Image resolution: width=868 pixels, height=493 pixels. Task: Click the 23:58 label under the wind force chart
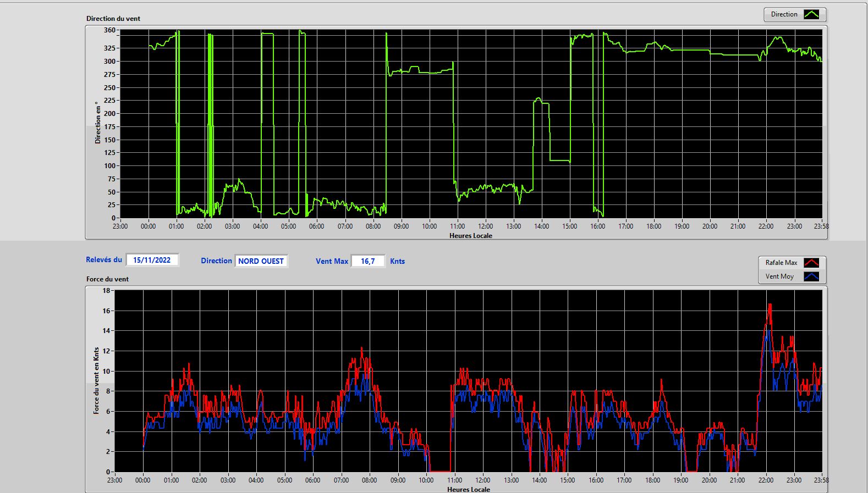pyautogui.click(x=821, y=480)
